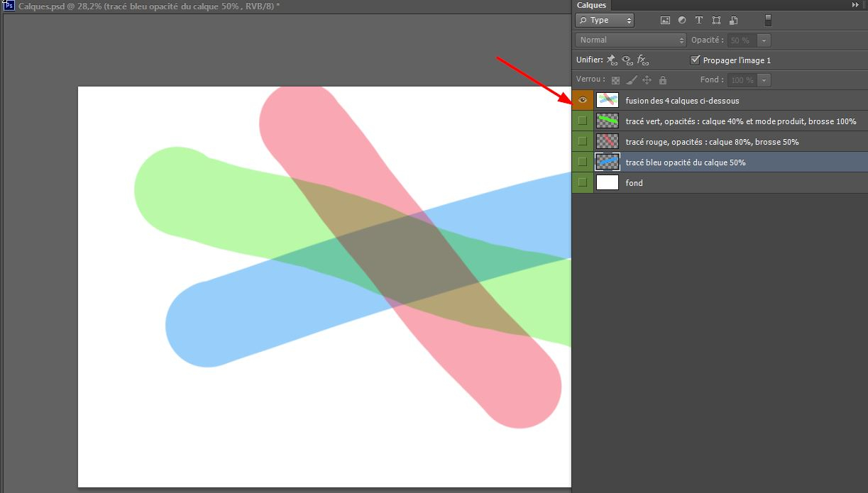Collapse the panel with double-arrow icon
The width and height of the screenshot is (868, 493).
(855, 5)
